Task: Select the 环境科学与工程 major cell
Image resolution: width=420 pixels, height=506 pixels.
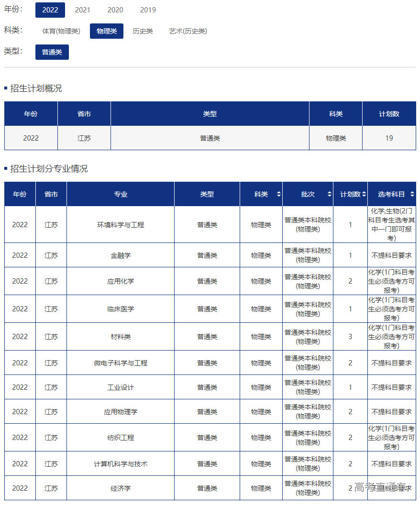Action: tap(121, 224)
